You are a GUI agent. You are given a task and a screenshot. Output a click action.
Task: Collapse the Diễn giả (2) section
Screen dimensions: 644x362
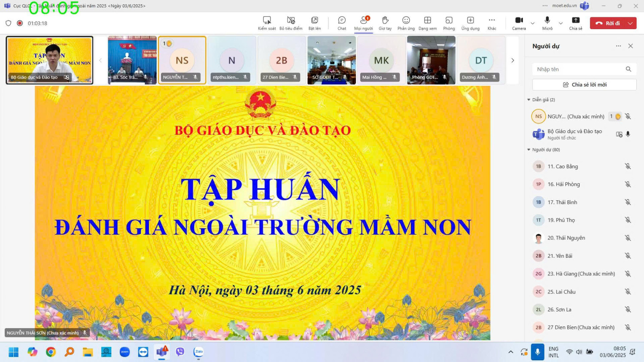529,100
